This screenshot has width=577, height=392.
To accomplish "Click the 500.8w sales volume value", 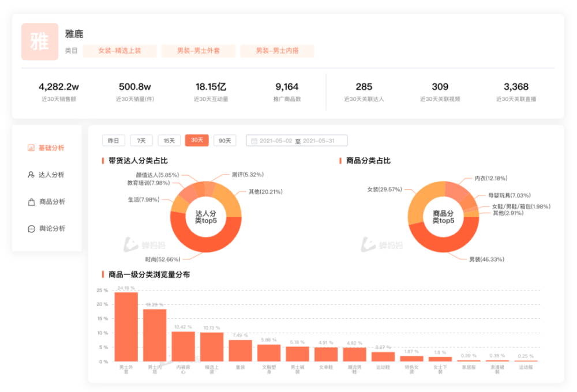I will [134, 87].
